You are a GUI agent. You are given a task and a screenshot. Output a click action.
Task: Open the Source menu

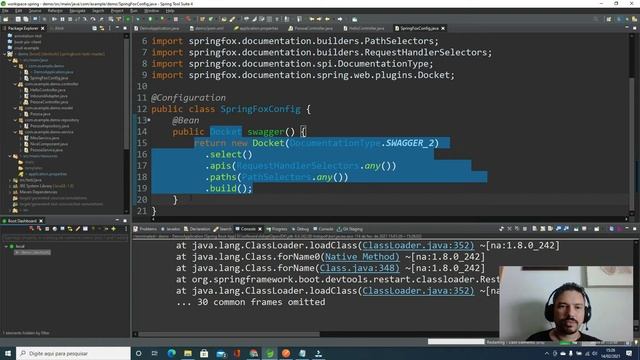coord(35,11)
